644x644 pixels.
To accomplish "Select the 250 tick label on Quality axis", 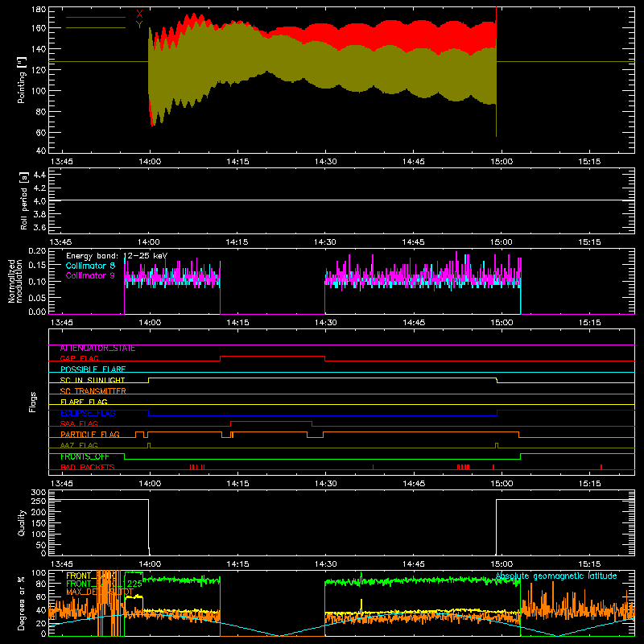I will pos(38,502).
